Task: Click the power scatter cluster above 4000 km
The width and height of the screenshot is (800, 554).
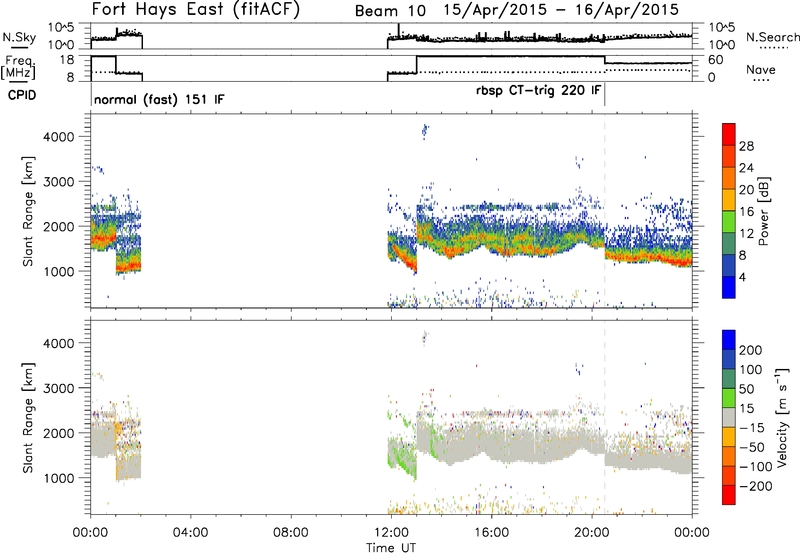Action: (x=424, y=131)
